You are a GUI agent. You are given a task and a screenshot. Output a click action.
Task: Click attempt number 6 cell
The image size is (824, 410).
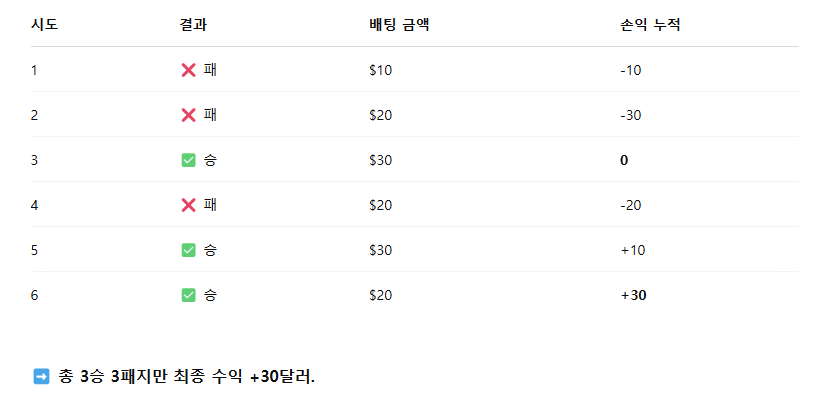[35, 295]
